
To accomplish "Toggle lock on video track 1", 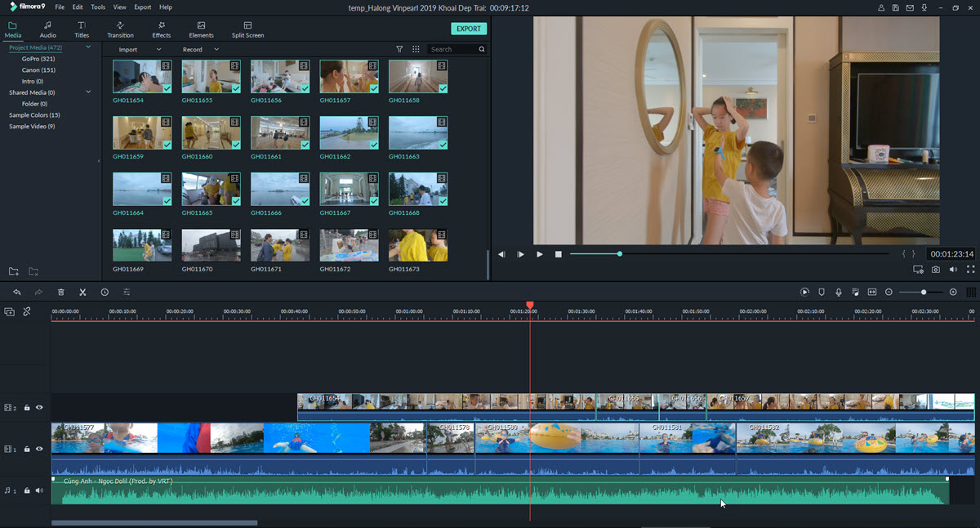I will pos(27,449).
